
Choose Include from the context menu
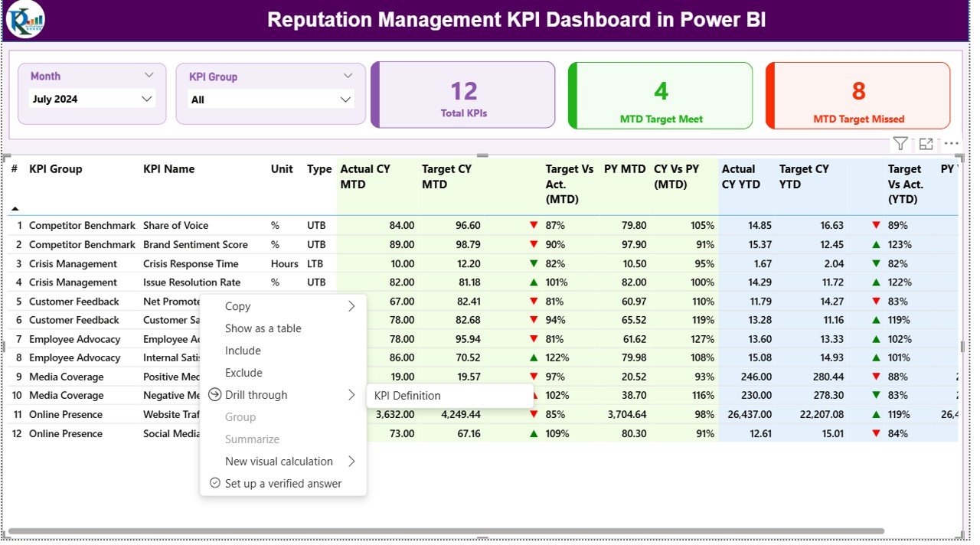[x=243, y=351]
